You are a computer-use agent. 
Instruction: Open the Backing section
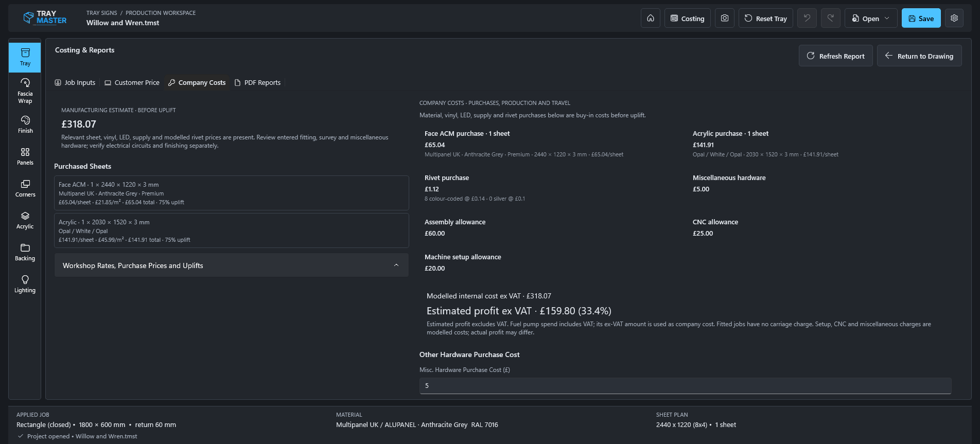coord(25,252)
